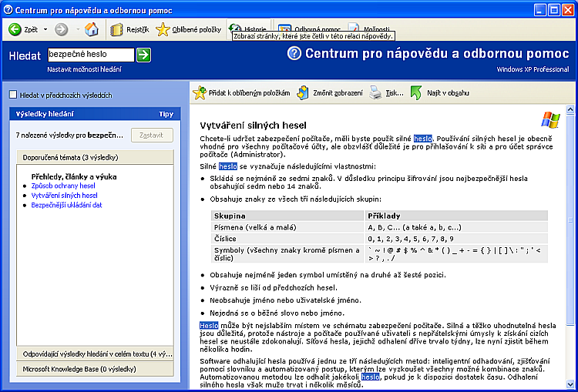Close the help center window

coord(568,10)
